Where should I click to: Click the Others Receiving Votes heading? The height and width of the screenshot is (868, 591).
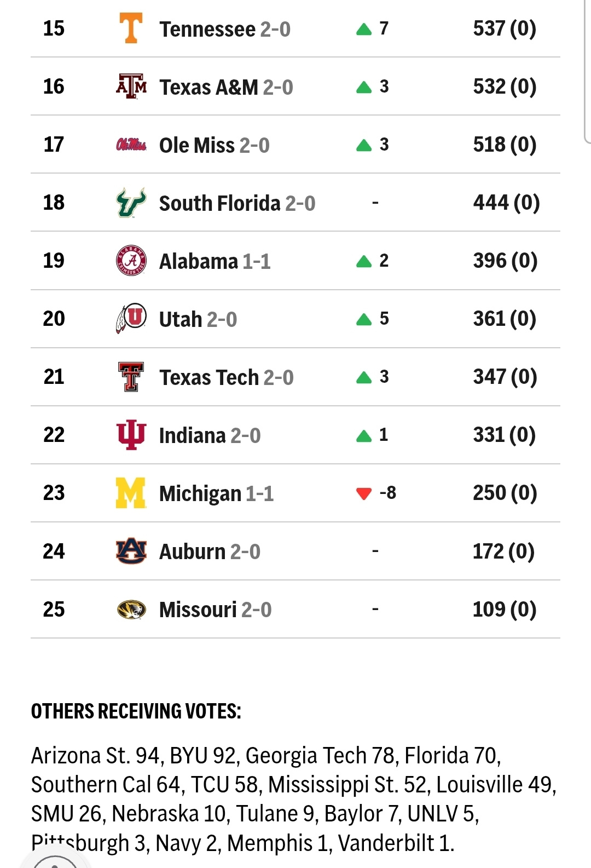point(136,711)
